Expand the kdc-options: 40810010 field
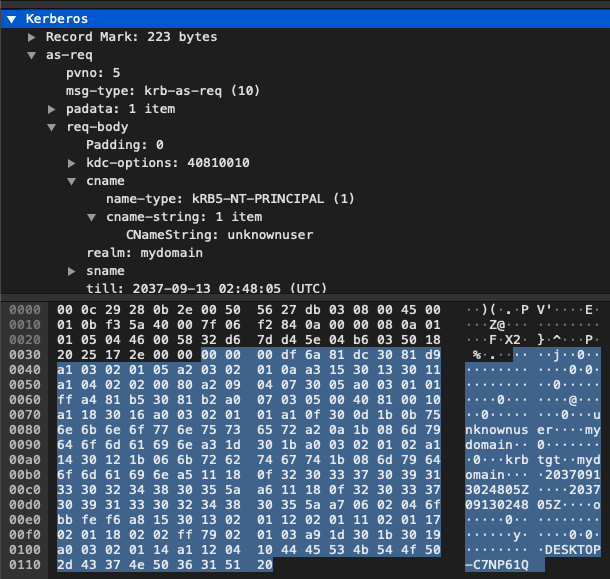Viewport: 610px width, 579px height. tap(72, 163)
